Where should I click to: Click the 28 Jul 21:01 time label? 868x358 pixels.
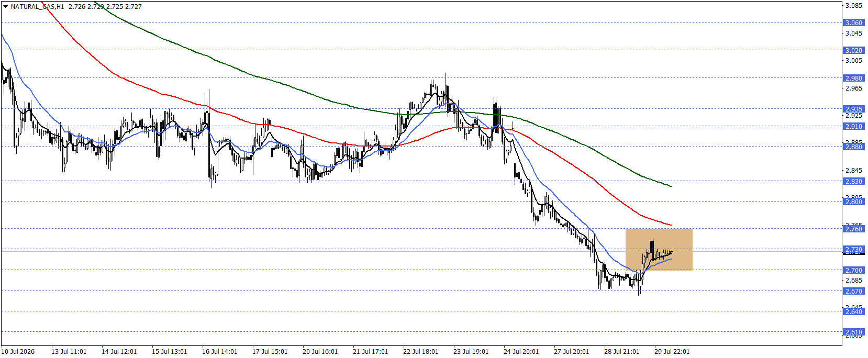[x=621, y=352]
